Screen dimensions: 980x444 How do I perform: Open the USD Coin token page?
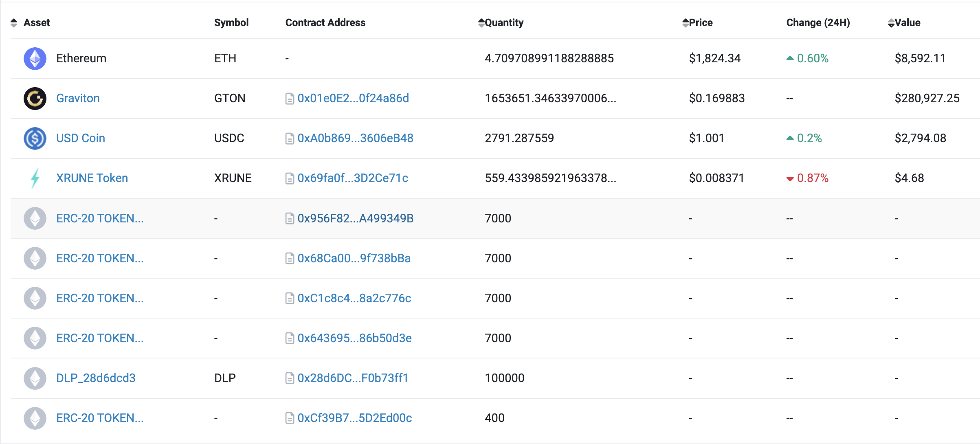[81, 138]
